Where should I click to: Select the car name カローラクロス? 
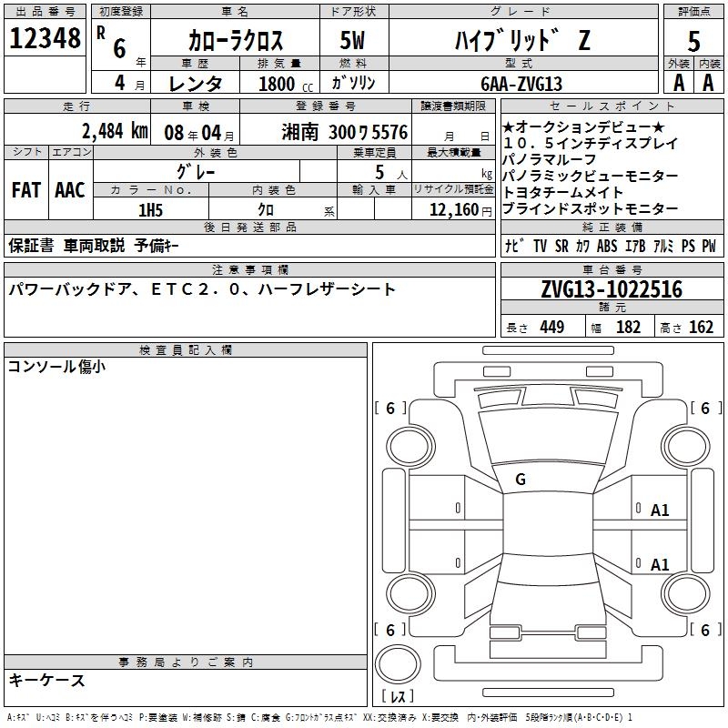point(236,40)
